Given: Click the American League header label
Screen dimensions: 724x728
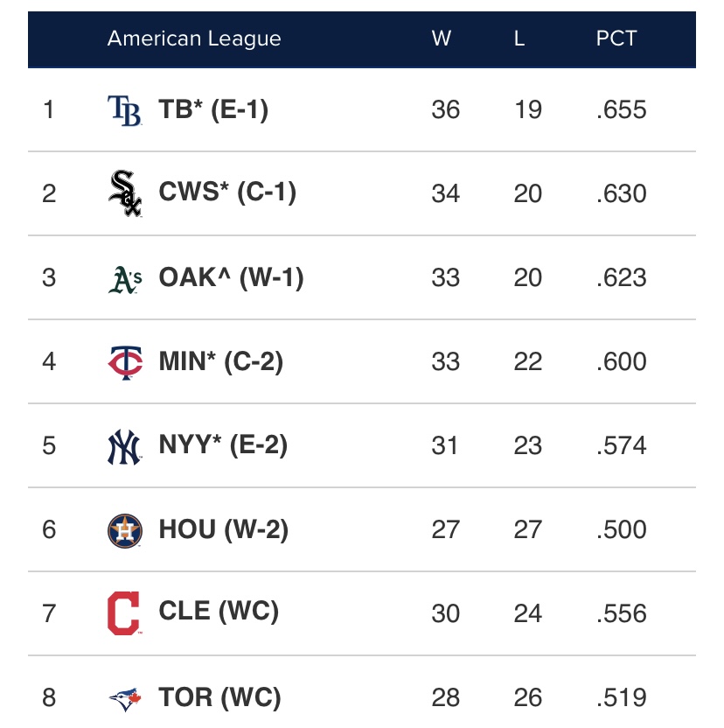Looking at the screenshot, I should coord(194,39).
